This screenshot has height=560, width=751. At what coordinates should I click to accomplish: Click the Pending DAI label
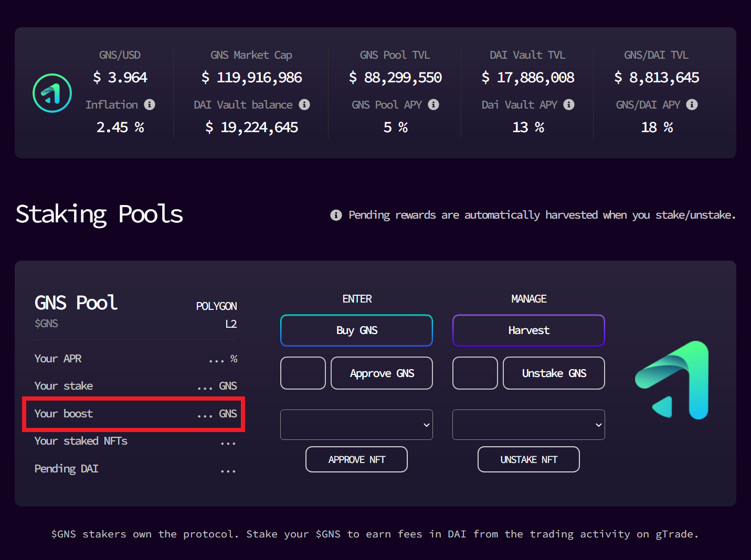click(67, 469)
